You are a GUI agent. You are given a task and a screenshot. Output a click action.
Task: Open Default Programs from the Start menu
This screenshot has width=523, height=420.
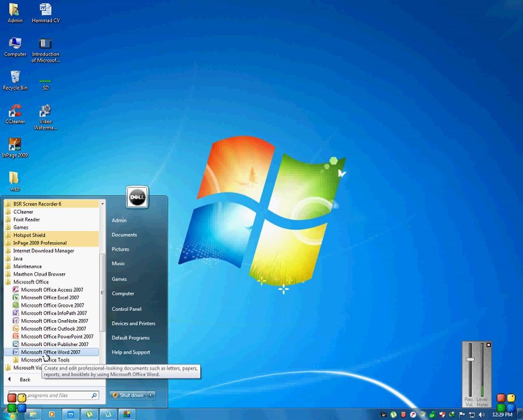(131, 338)
